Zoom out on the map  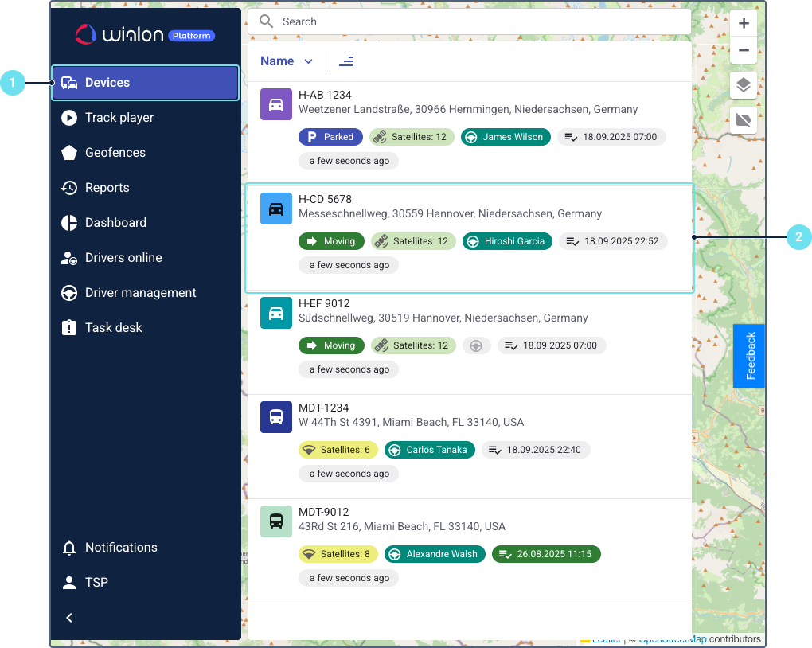pos(744,50)
